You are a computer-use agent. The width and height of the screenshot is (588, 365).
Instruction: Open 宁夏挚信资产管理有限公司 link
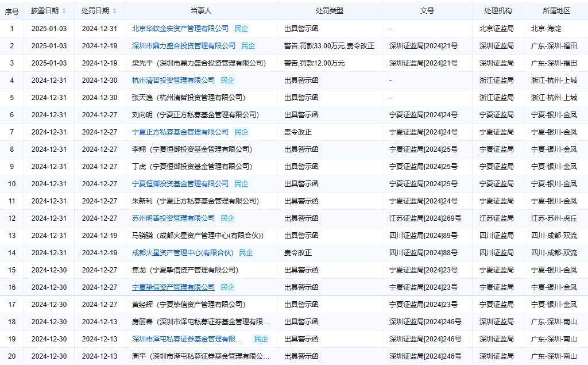[173, 287]
